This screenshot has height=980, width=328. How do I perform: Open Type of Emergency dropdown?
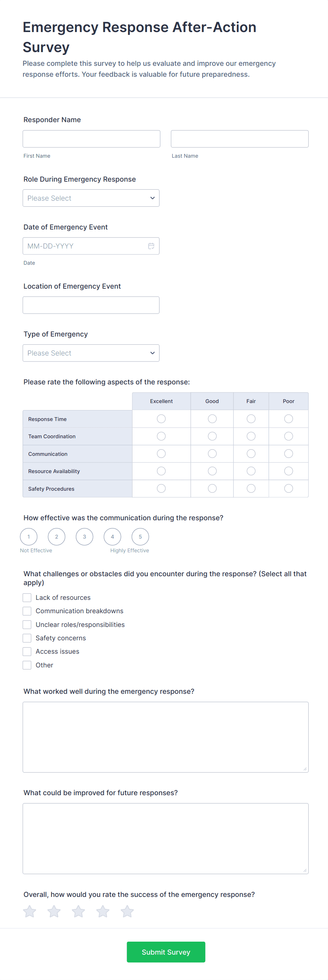click(91, 353)
